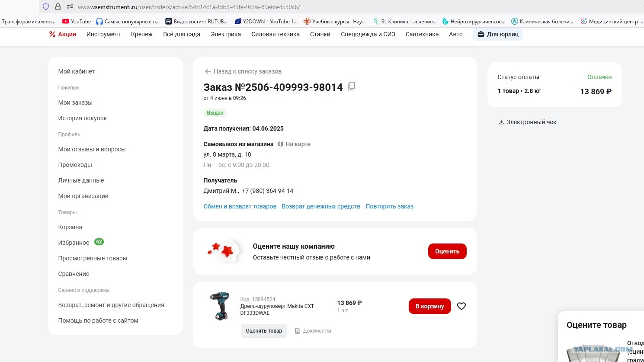The width and height of the screenshot is (644, 362).
Task: Click the В корзину button
Action: [x=430, y=306]
